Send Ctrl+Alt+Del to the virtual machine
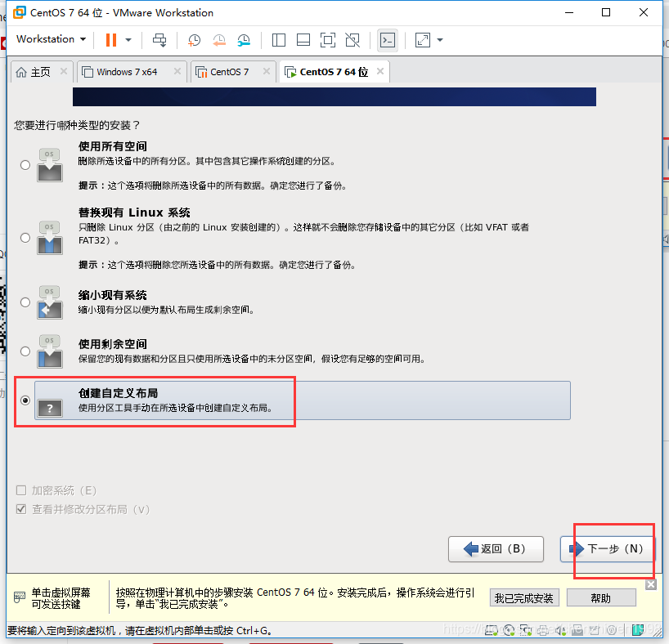Image resolution: width=669 pixels, height=644 pixels. (159, 40)
